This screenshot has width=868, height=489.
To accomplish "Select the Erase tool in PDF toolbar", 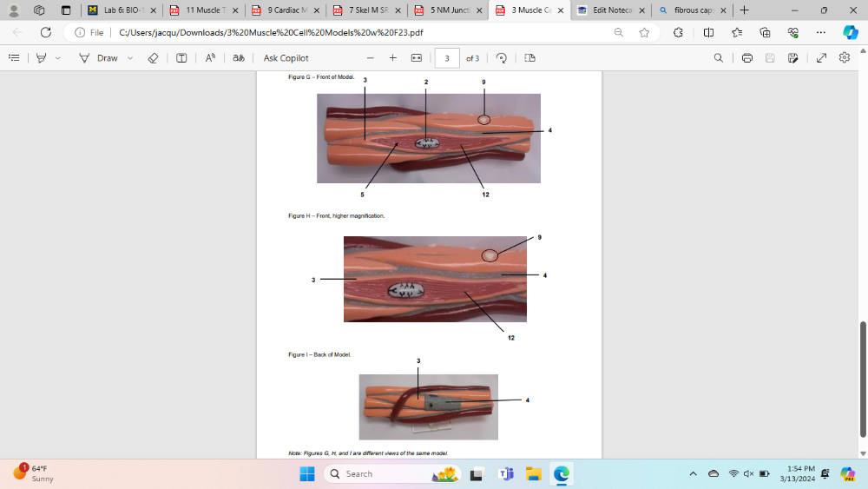I will pos(153,58).
